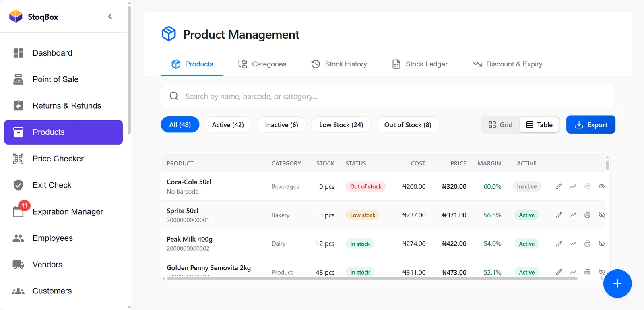Open the Stock Ledger tab
This screenshot has width=644, height=310.
click(x=420, y=64)
